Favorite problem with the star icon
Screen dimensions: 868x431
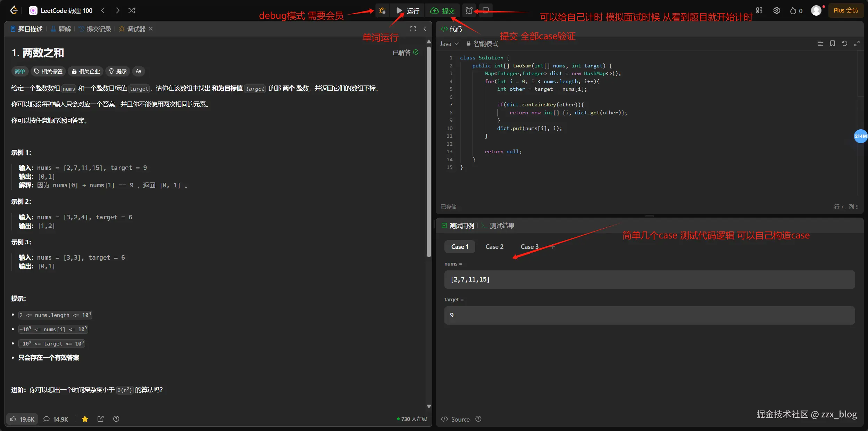(x=85, y=419)
